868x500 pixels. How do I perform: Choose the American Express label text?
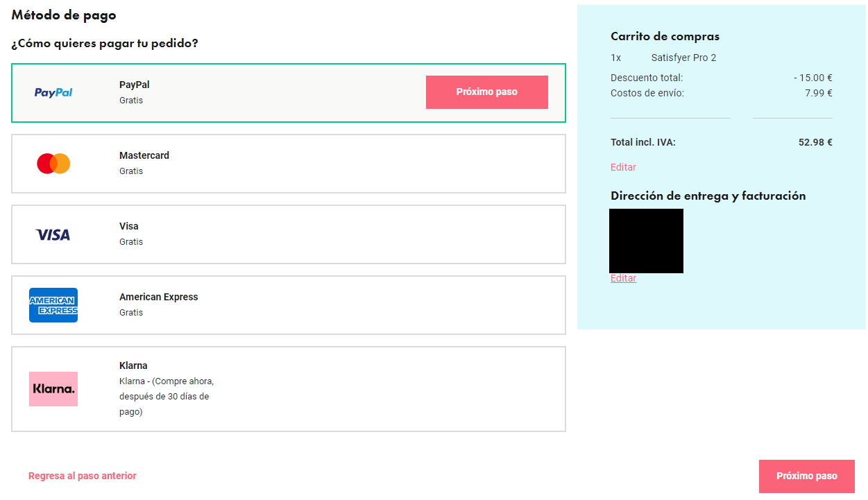[159, 297]
